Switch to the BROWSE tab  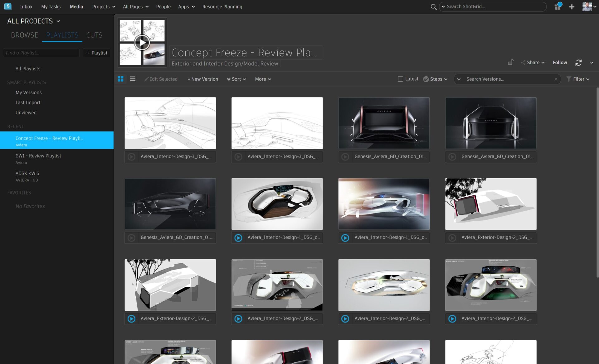pyautogui.click(x=24, y=35)
